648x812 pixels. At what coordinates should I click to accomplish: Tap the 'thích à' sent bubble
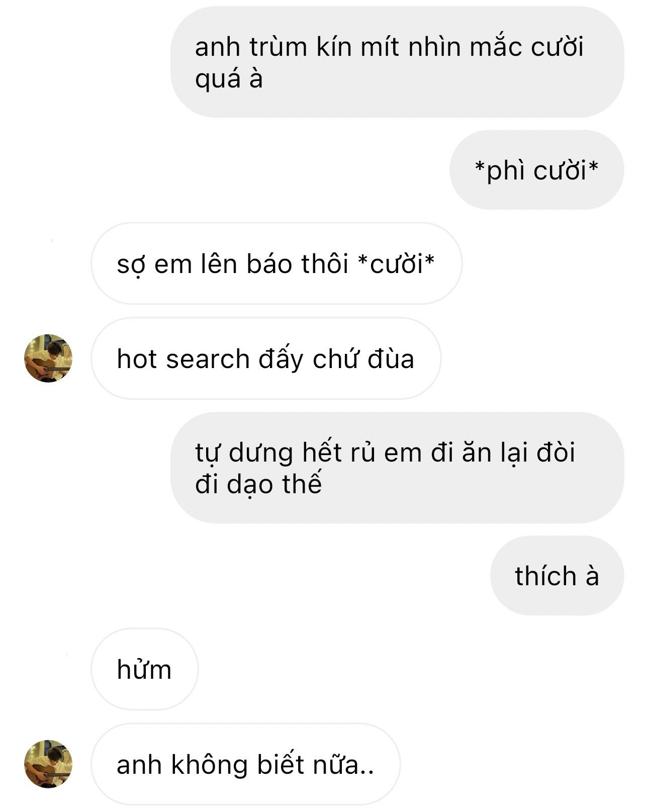(x=557, y=576)
